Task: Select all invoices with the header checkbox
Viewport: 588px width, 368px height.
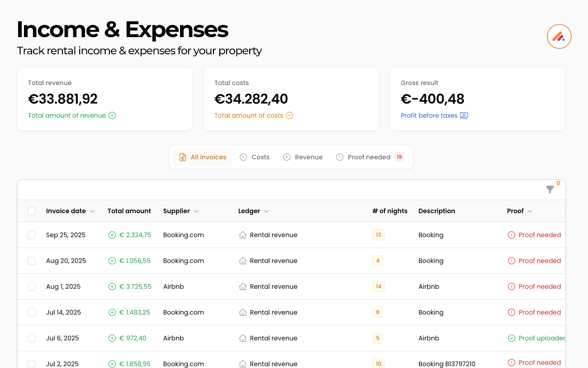Action: (32, 211)
